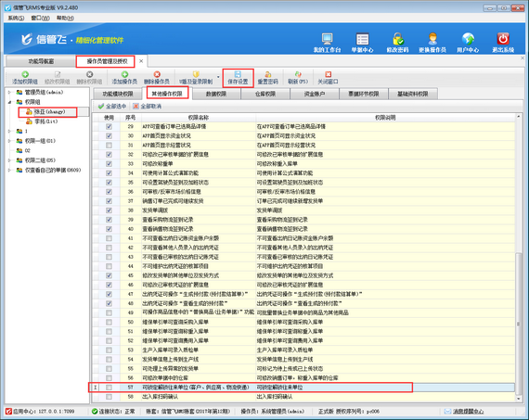Screen dimensions: 529x420
Task: Click the red 退出系统 power icon
Action: pos(503,39)
